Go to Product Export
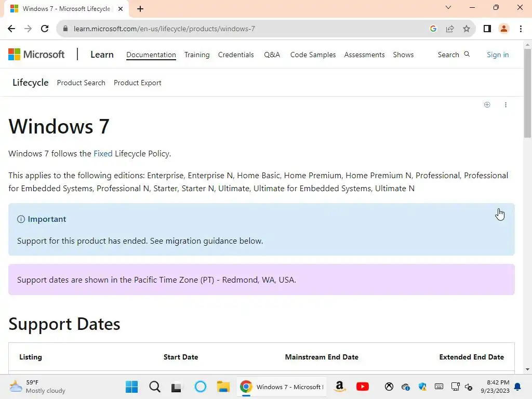This screenshot has width=532, height=399. point(137,83)
